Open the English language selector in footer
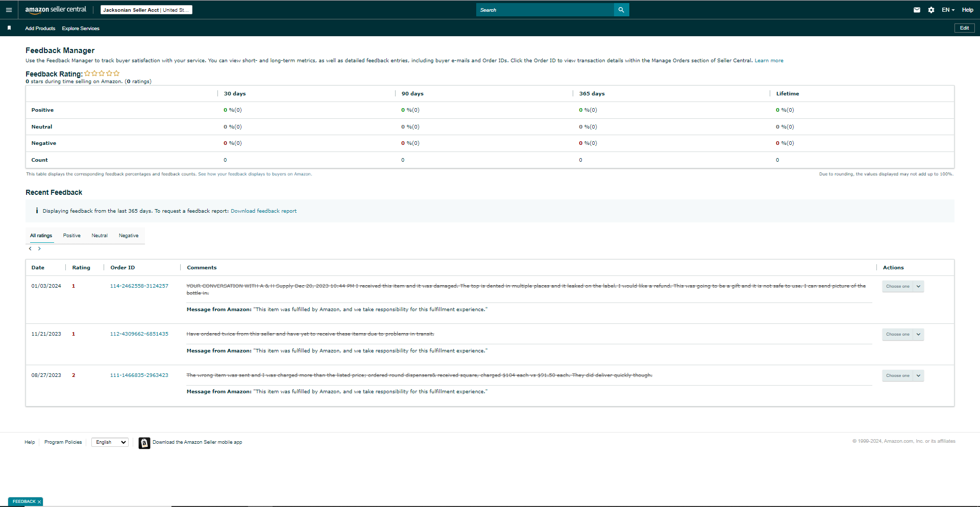The image size is (980, 507). click(110, 442)
